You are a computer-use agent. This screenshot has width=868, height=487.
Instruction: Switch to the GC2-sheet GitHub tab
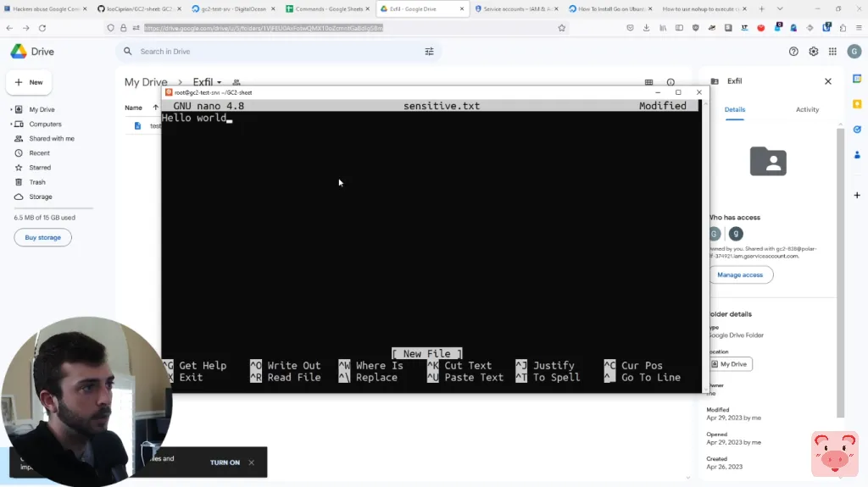139,8
